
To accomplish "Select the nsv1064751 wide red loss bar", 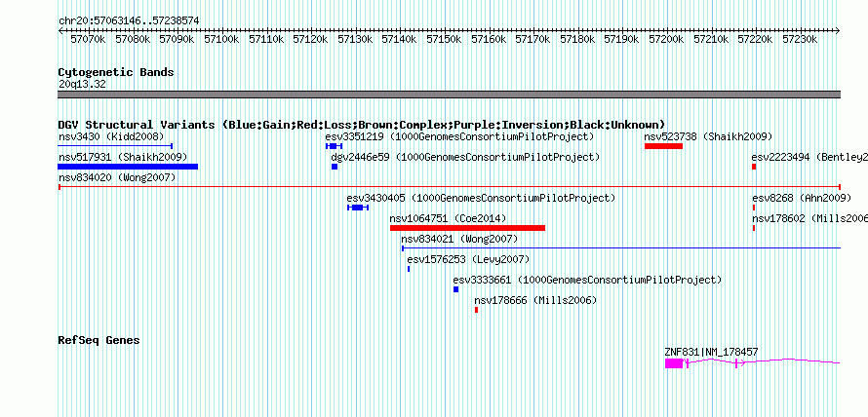I will pos(467,228).
